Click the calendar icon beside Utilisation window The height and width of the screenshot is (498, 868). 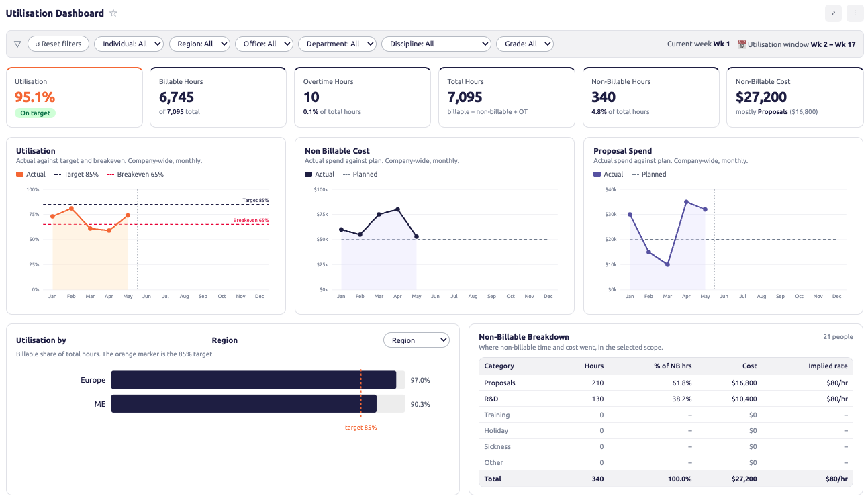[742, 44]
